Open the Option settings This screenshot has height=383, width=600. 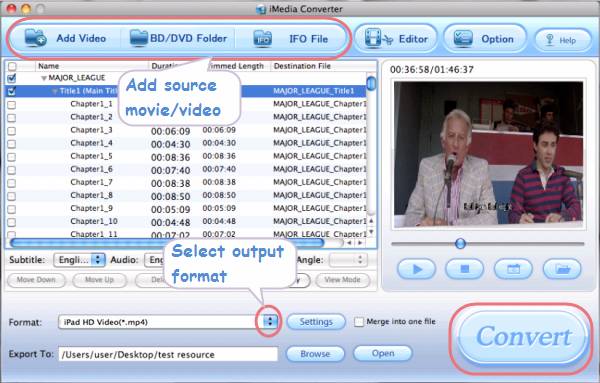click(484, 39)
